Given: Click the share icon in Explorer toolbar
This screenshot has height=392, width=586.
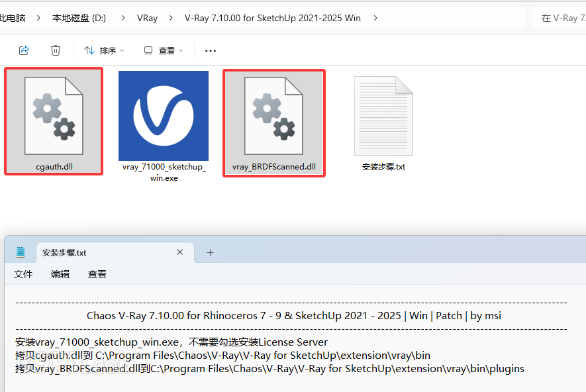Looking at the screenshot, I should [24, 50].
